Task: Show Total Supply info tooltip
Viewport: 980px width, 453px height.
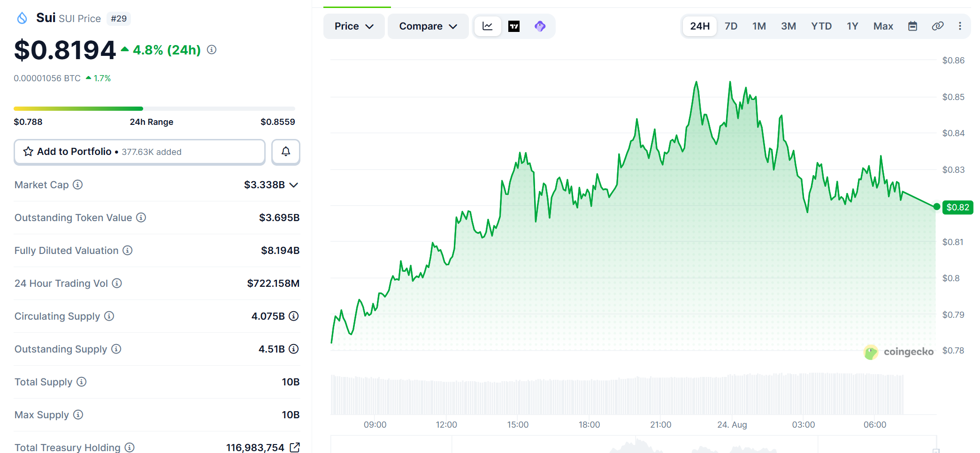Action: click(x=81, y=382)
